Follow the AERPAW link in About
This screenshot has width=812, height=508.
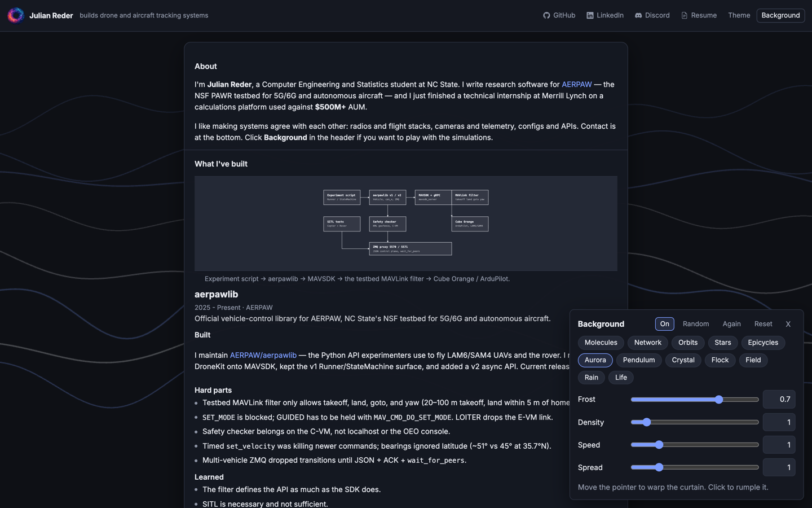coord(576,85)
